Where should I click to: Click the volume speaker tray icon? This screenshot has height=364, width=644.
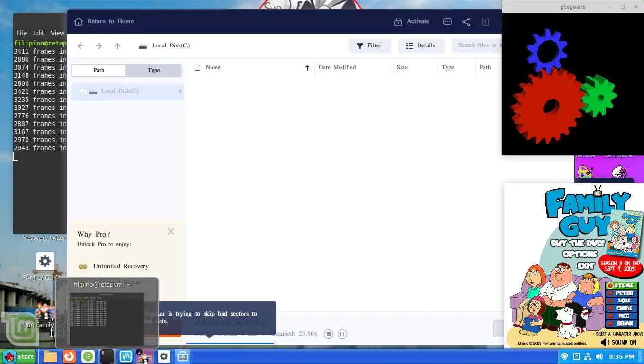[599, 356]
